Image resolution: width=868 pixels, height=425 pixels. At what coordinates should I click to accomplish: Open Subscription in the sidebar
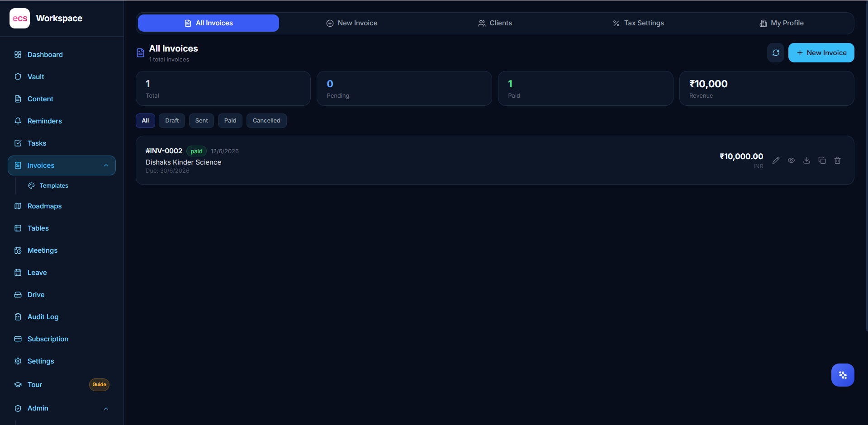point(62,339)
